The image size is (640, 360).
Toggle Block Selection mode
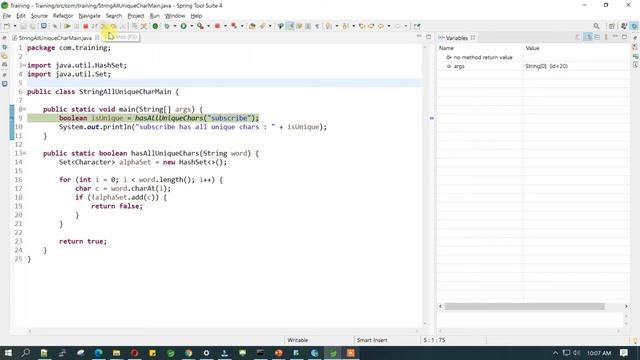pyautogui.click(x=308, y=26)
